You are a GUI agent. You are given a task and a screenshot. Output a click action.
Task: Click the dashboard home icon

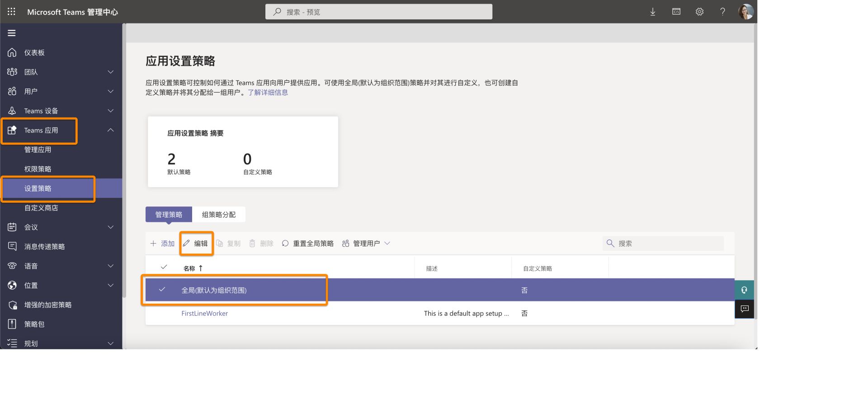coord(12,52)
